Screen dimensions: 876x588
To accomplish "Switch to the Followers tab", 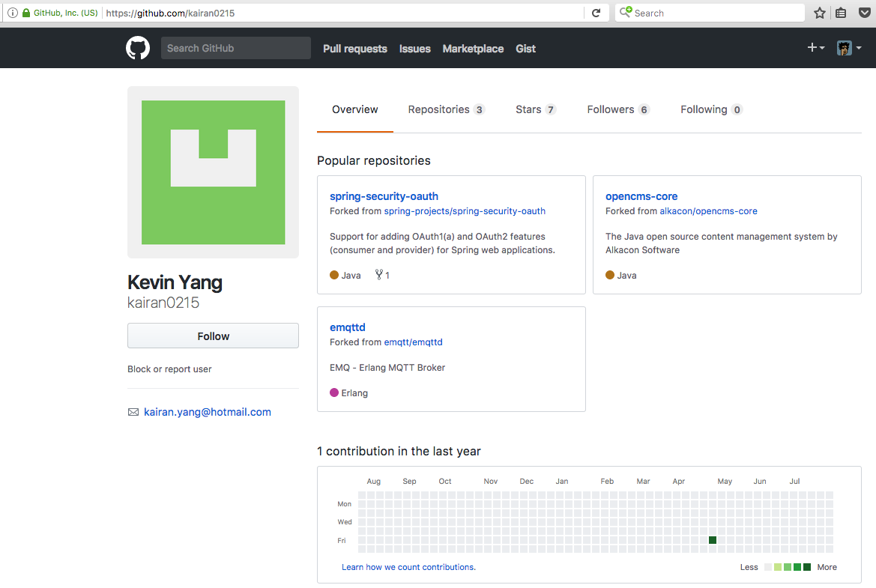I will [x=617, y=109].
